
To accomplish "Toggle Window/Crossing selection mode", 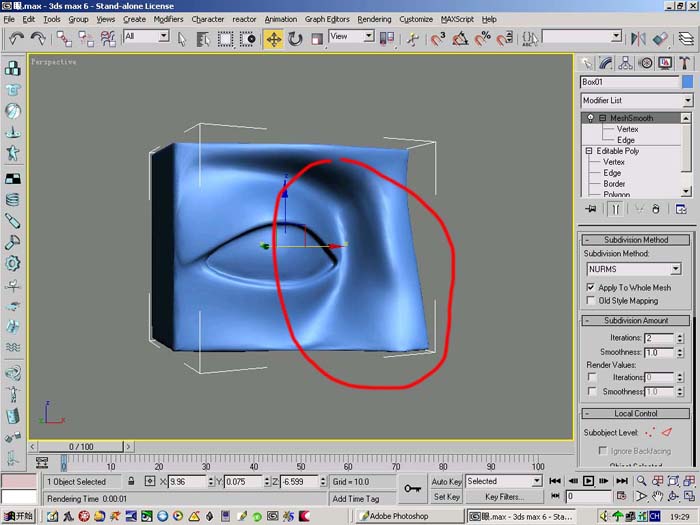I will pyautogui.click(x=247, y=39).
